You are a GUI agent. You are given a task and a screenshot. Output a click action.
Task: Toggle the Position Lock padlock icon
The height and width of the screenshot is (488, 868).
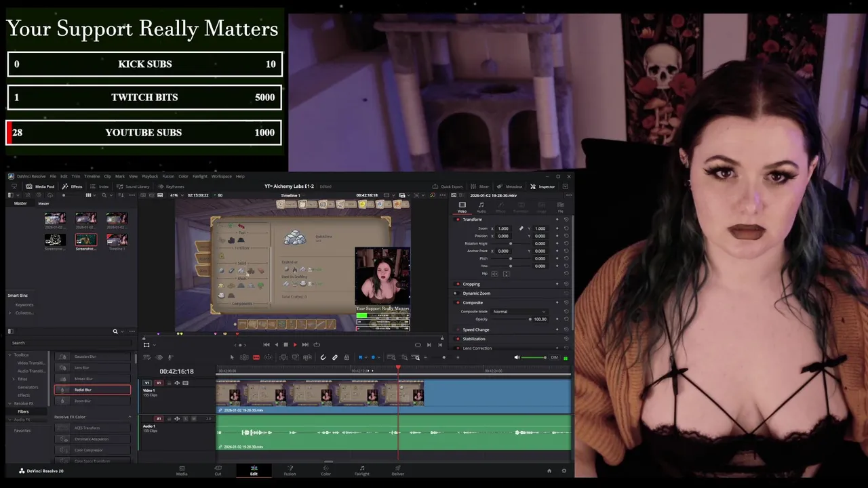[347, 357]
